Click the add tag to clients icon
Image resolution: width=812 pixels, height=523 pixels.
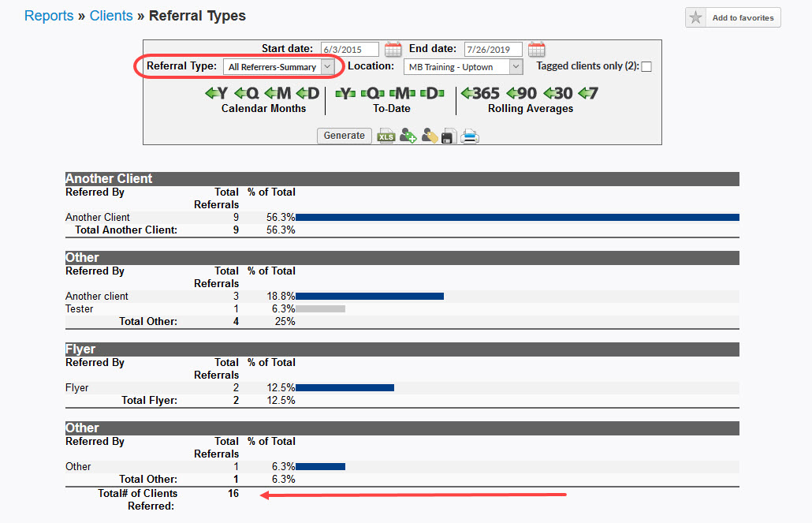tap(408, 136)
